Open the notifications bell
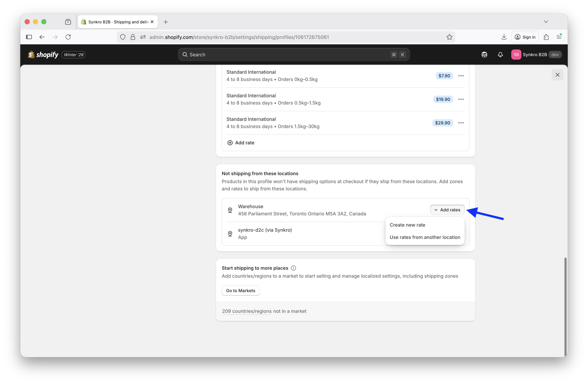This screenshot has height=384, width=588. (500, 55)
